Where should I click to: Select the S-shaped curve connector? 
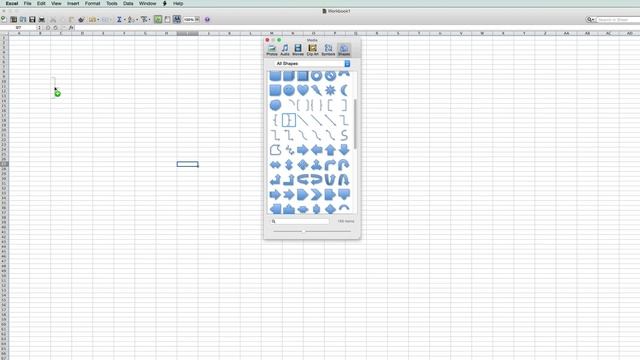(344, 135)
